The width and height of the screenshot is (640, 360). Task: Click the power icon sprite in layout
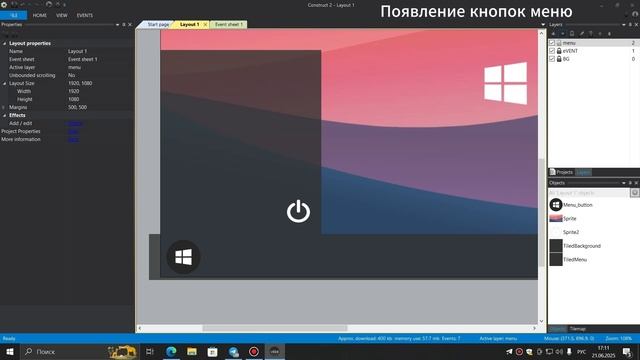(298, 211)
